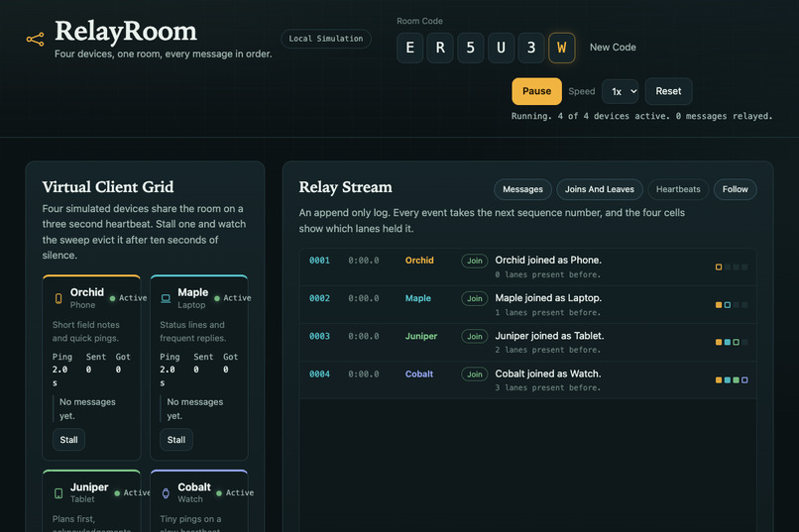Click 'Maple joined as Laptop.' message
Viewport: 799px width, 532px height.
(x=548, y=298)
